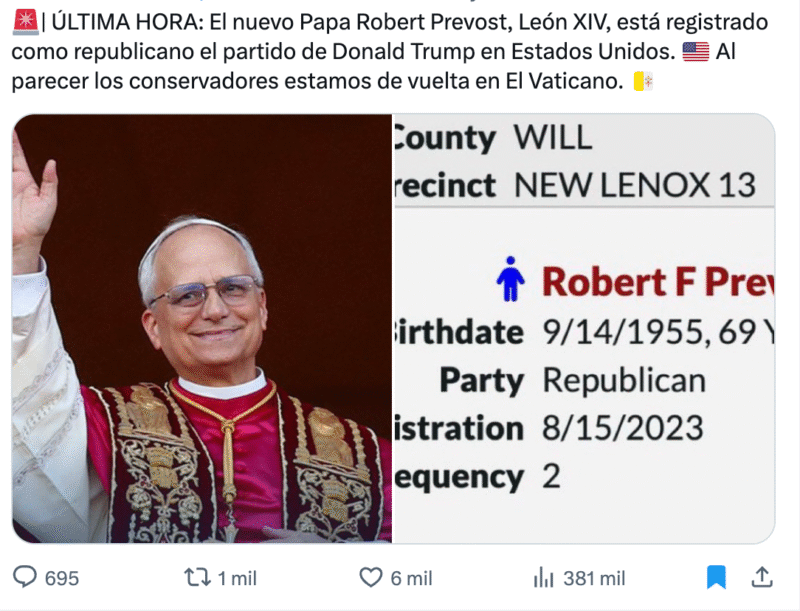Click the blue person icon in voter record
Image resolution: width=800 pixels, height=611 pixels.
[x=511, y=280]
